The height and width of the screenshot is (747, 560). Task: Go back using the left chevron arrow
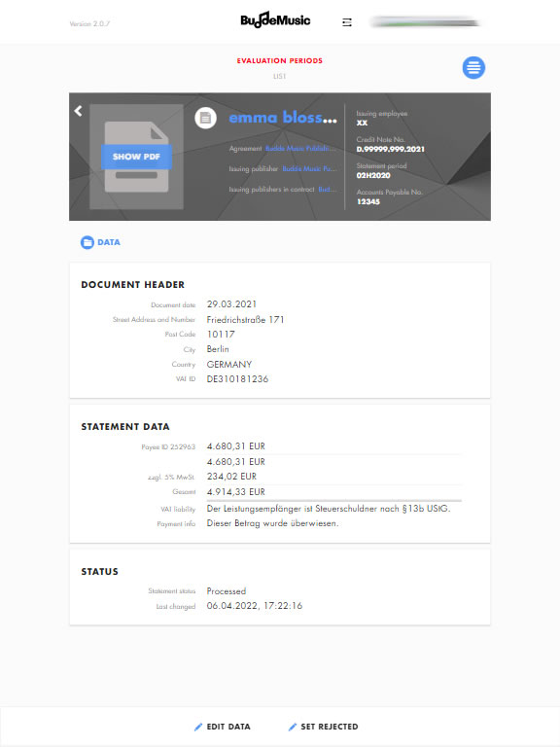(x=78, y=111)
